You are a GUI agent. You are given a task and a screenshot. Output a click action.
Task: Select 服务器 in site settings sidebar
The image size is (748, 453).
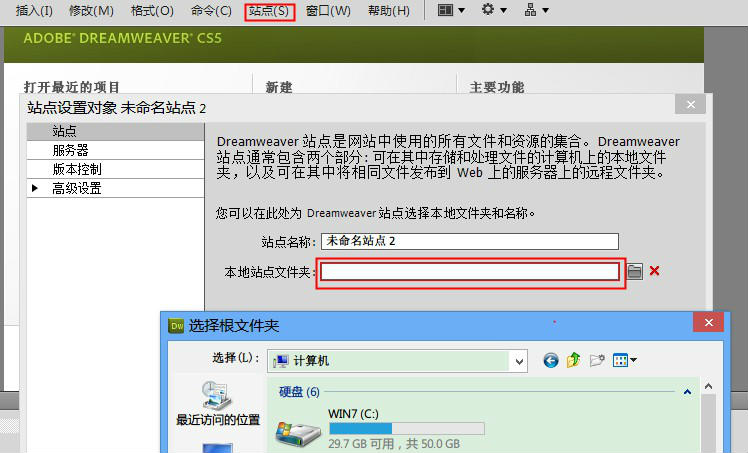(115, 150)
